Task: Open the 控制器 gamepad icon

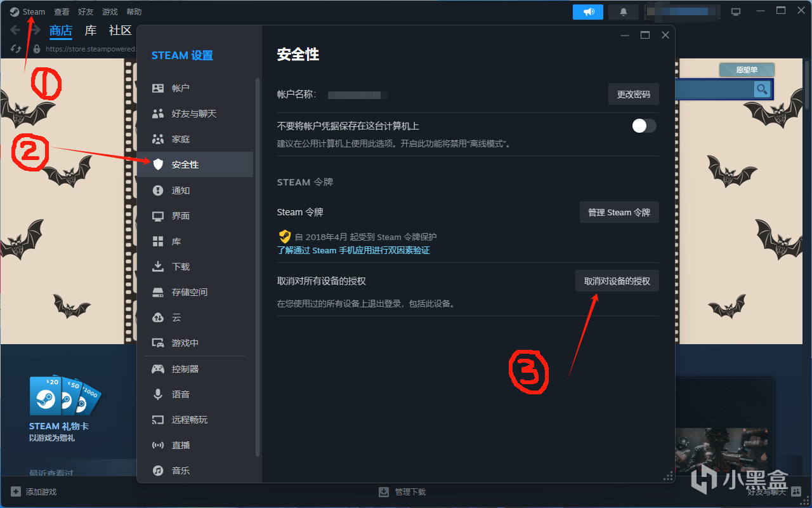Action: coord(158,369)
